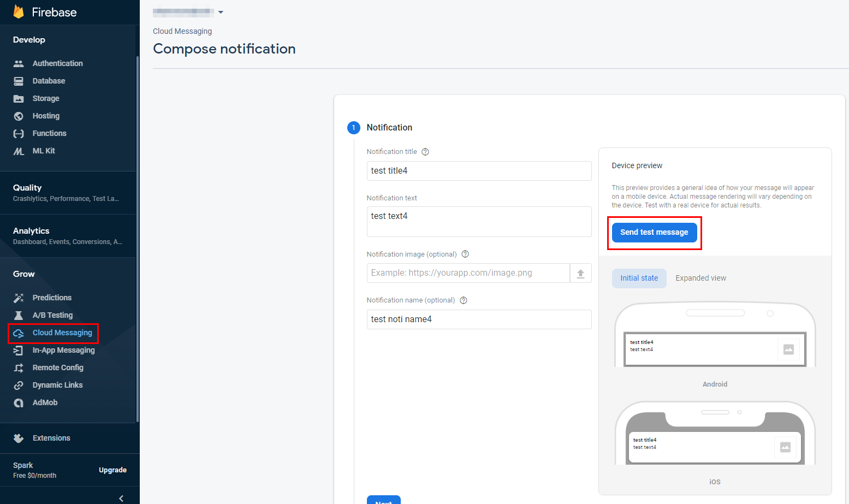Click the Notification title input field
The image size is (849, 504).
[479, 171]
